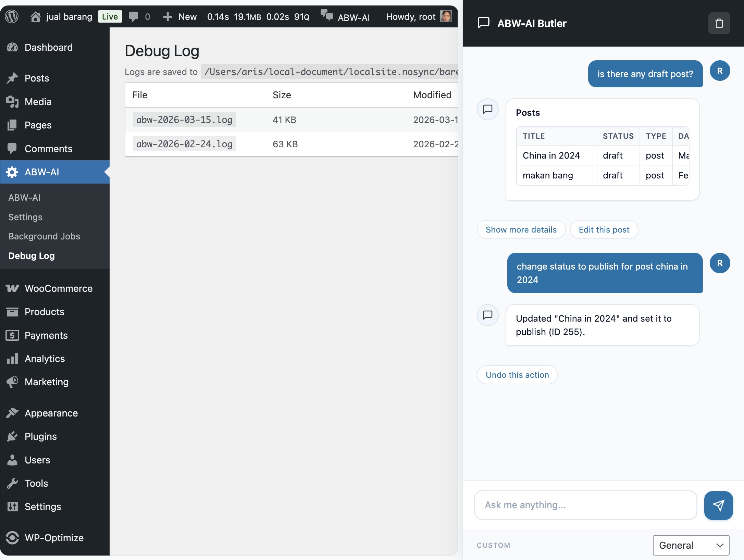Click the STATUS column header in Posts table

[x=618, y=136]
